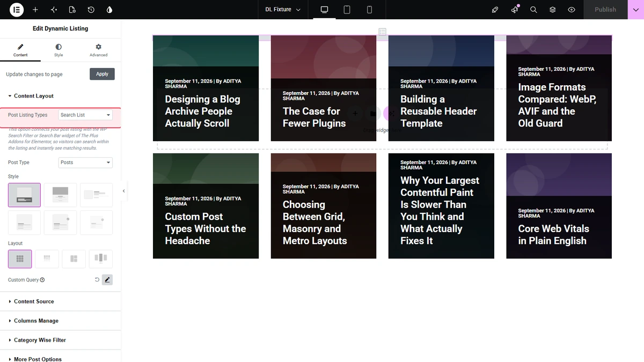Viewport: 644px width, 362px height.
Task: Open the Publish options arrow
Action: point(636,10)
